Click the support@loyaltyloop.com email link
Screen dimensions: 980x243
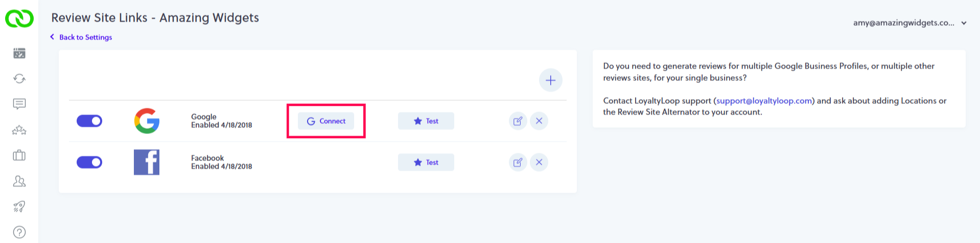click(x=764, y=101)
